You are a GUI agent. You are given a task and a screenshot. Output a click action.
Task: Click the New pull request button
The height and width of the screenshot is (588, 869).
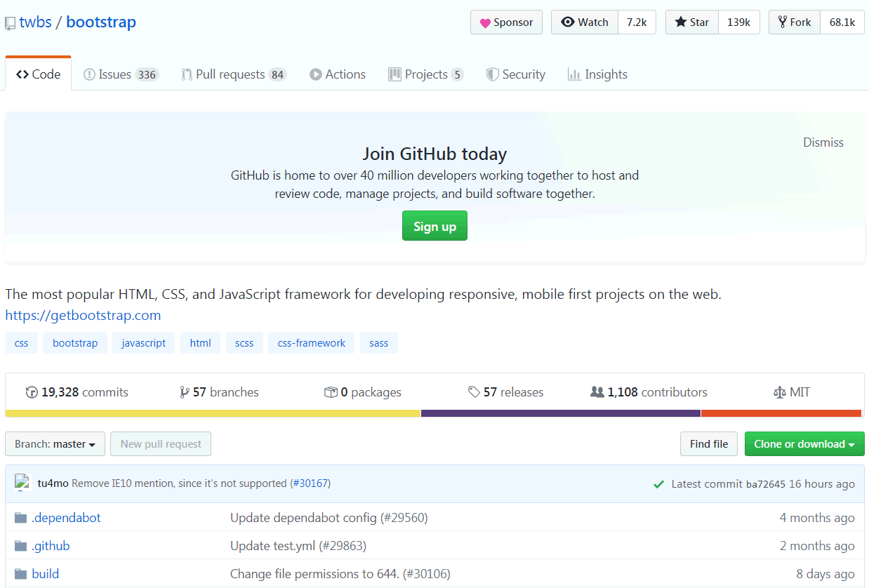(161, 444)
